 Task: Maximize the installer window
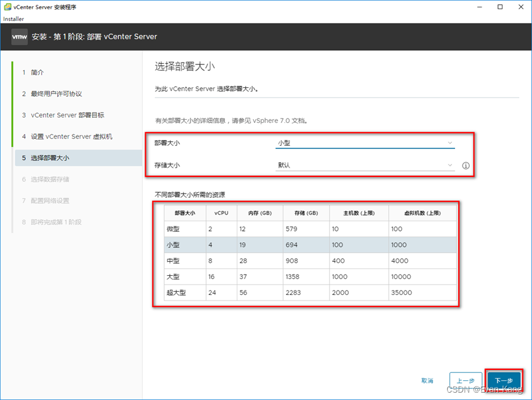(x=500, y=7)
